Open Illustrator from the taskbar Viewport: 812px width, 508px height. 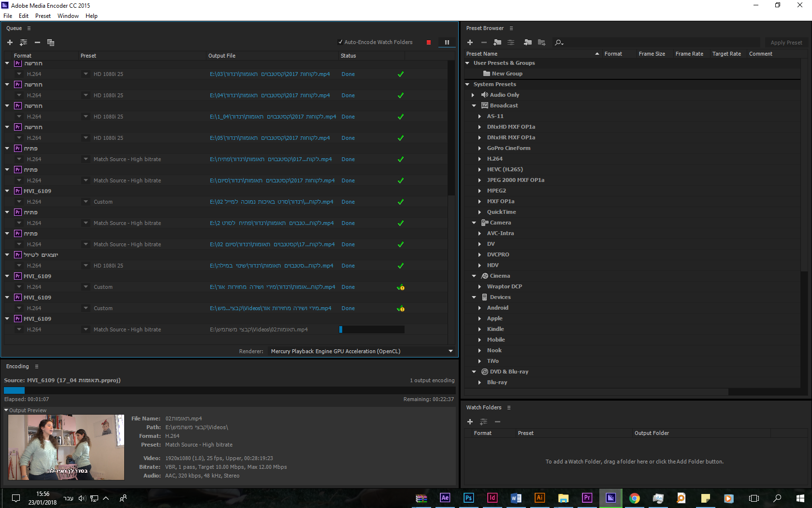pyautogui.click(x=540, y=498)
